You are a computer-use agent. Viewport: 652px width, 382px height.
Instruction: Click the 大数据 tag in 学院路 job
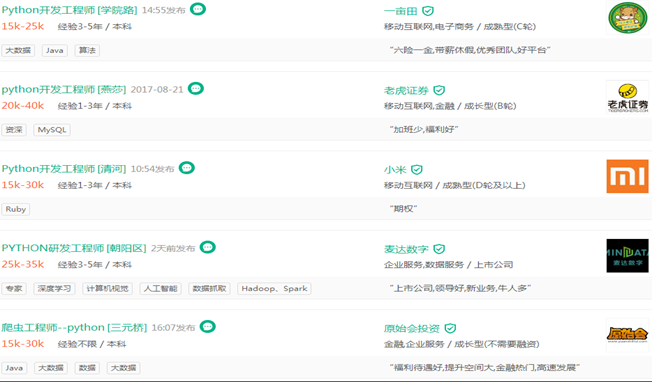18,50
